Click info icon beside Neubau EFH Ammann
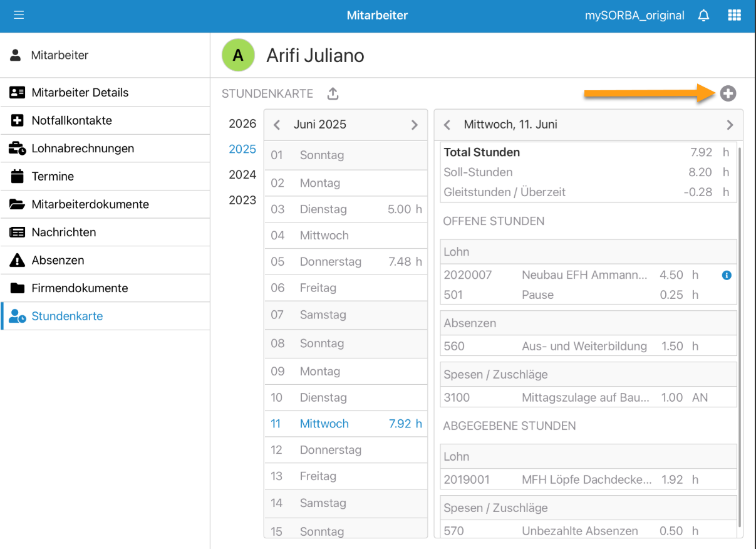Screen dimensions: 756x549 727,275
